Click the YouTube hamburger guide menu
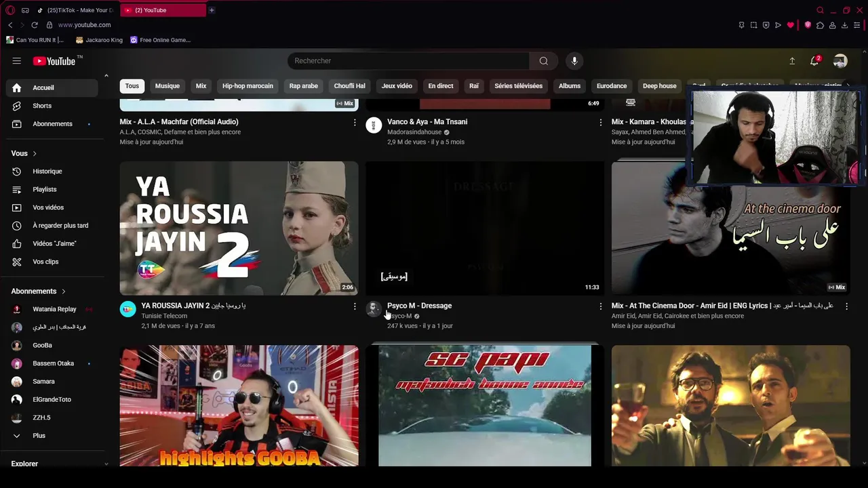 [x=16, y=61]
